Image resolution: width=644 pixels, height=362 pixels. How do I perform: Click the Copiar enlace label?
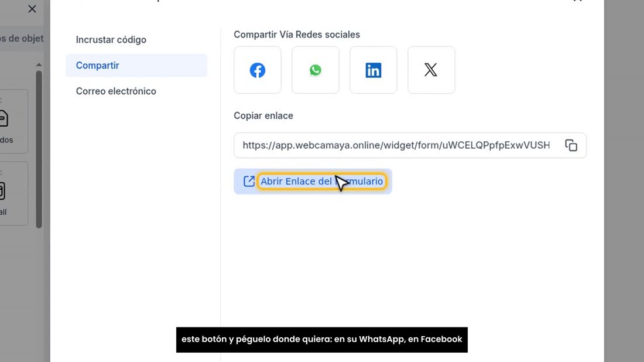[x=263, y=116]
